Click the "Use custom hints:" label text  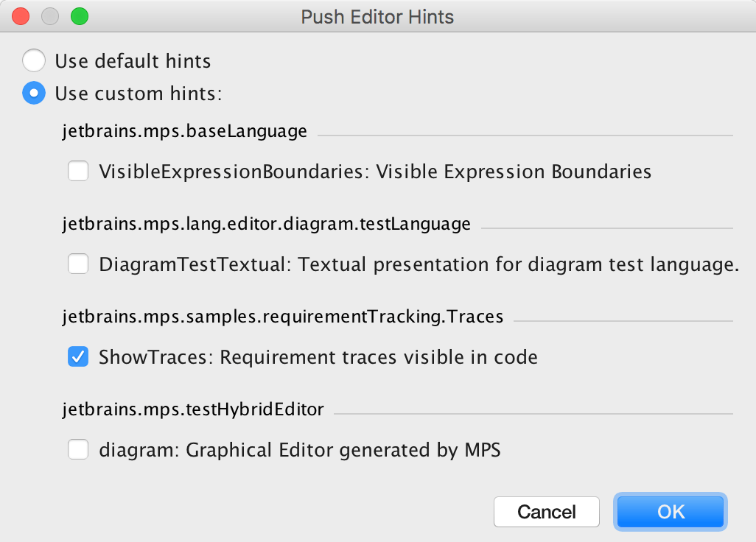tap(139, 94)
